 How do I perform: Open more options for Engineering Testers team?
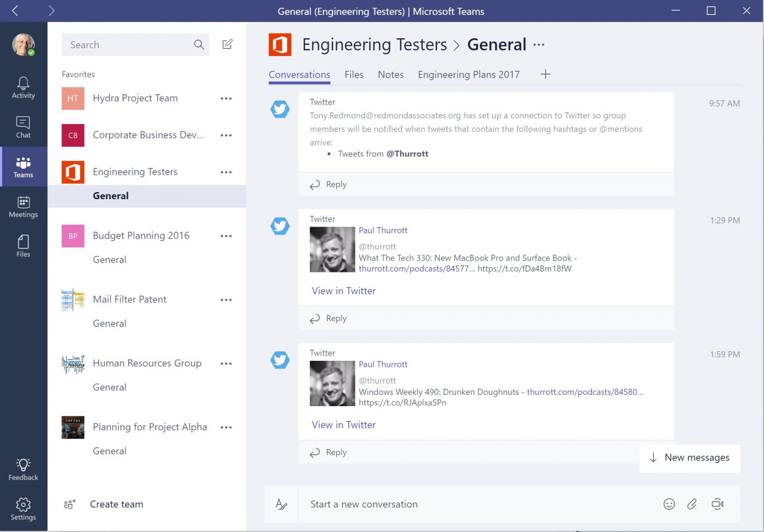click(x=226, y=172)
